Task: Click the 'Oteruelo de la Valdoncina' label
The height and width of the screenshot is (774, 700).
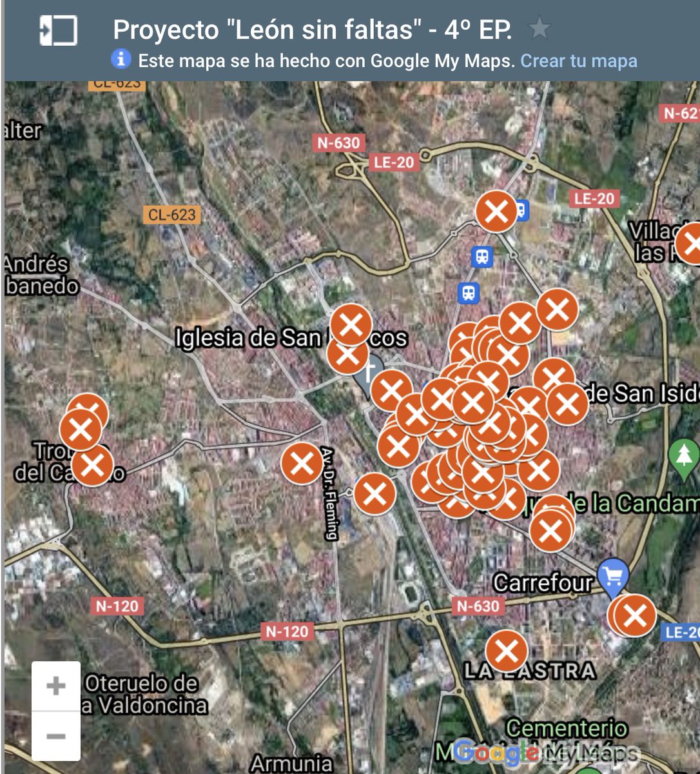Action: [143, 694]
